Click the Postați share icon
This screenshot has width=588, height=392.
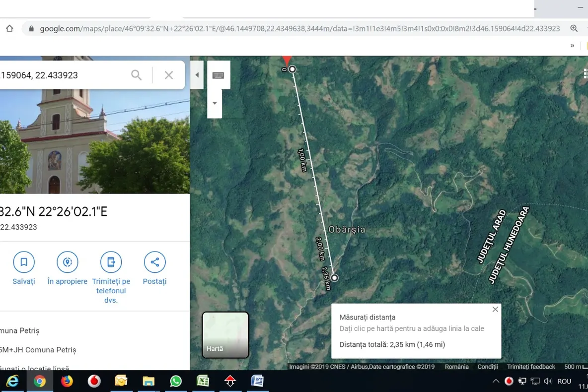click(x=154, y=262)
